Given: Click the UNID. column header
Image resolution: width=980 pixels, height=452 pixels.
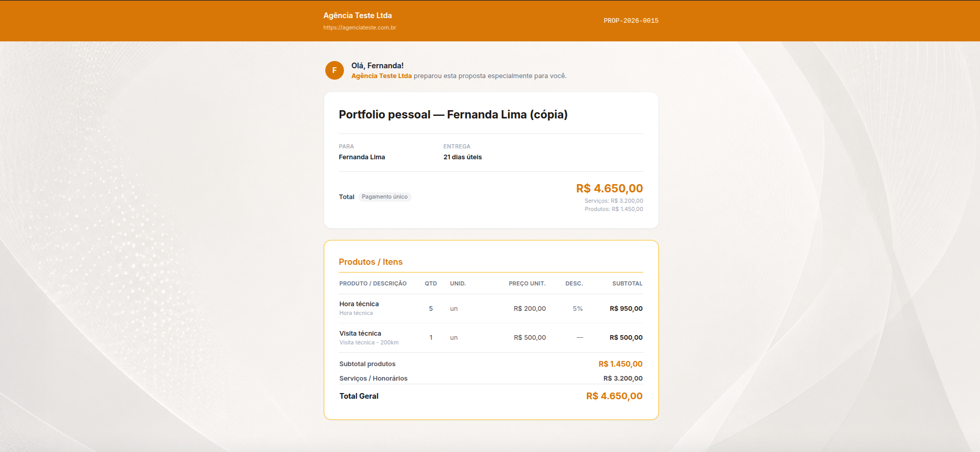Looking at the screenshot, I should coord(458,284).
